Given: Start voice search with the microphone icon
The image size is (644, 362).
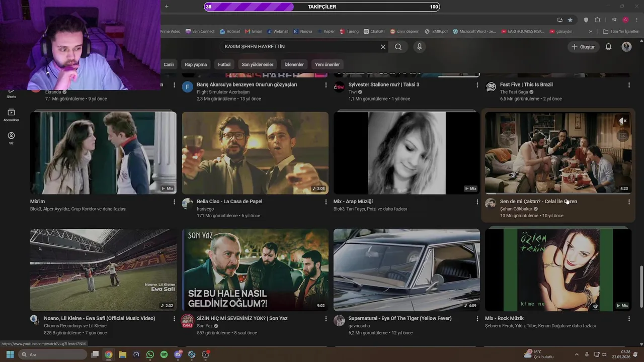Looking at the screenshot, I should pyautogui.click(x=420, y=47).
